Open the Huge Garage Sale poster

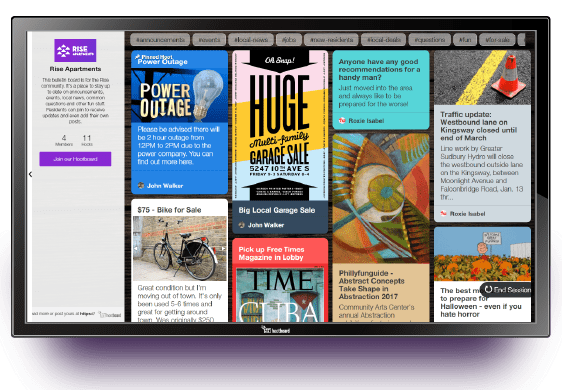pos(280,125)
